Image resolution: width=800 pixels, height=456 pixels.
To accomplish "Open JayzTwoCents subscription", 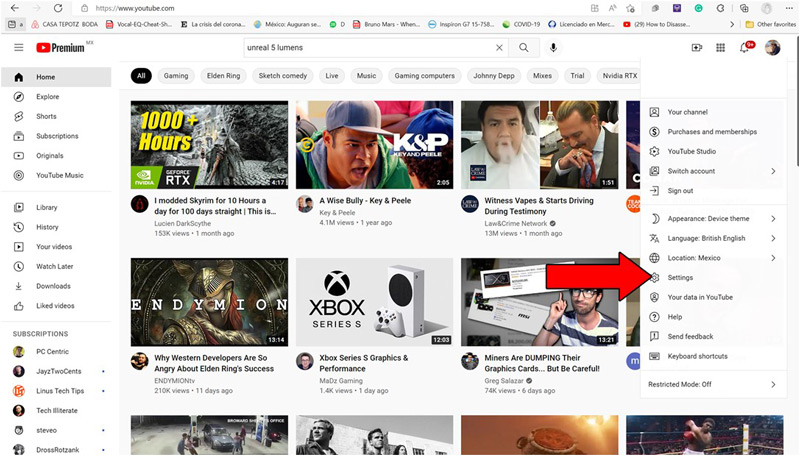I will [56, 371].
